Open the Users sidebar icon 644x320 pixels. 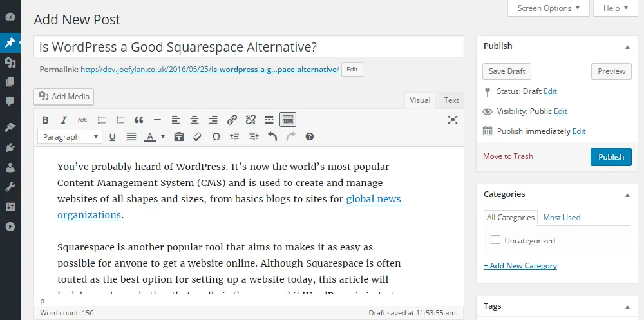click(10, 167)
